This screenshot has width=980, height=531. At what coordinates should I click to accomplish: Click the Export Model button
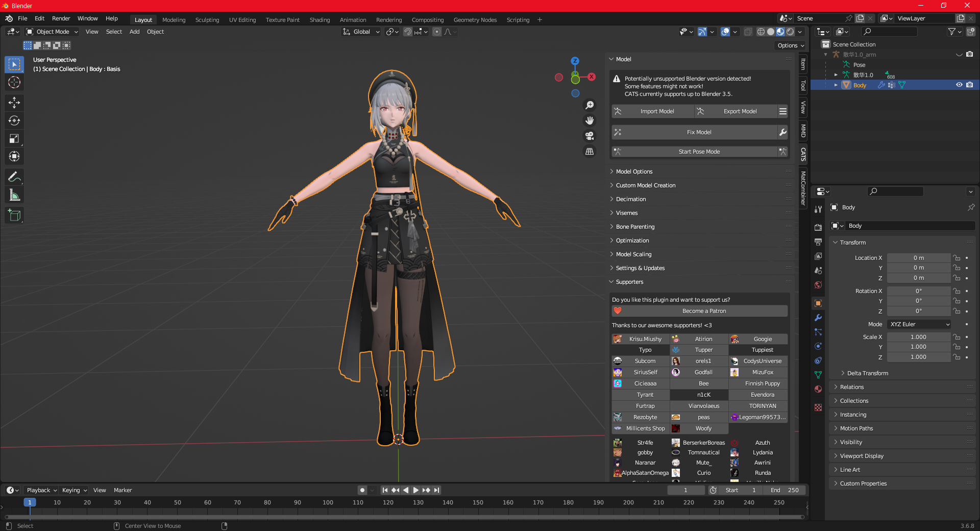(736, 111)
